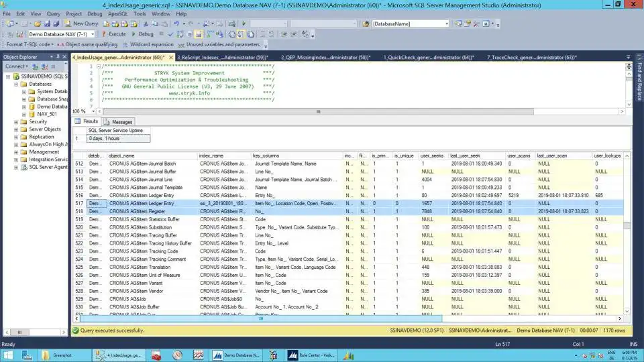
Task: Click the results grid horizontal scrollbar
Action: click(x=261, y=318)
